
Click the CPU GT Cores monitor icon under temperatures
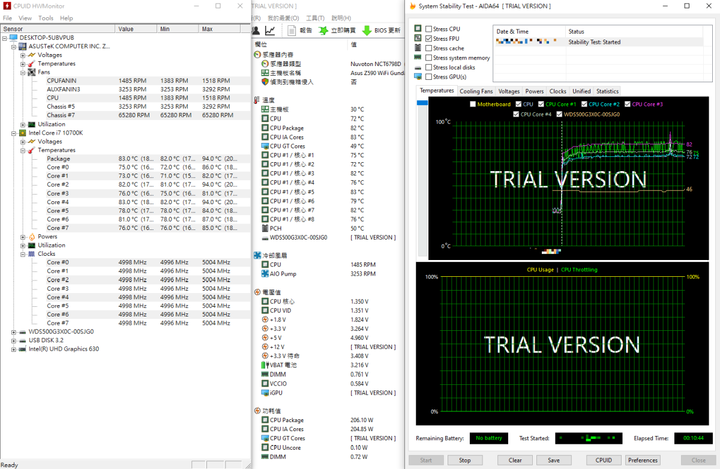pos(265,146)
